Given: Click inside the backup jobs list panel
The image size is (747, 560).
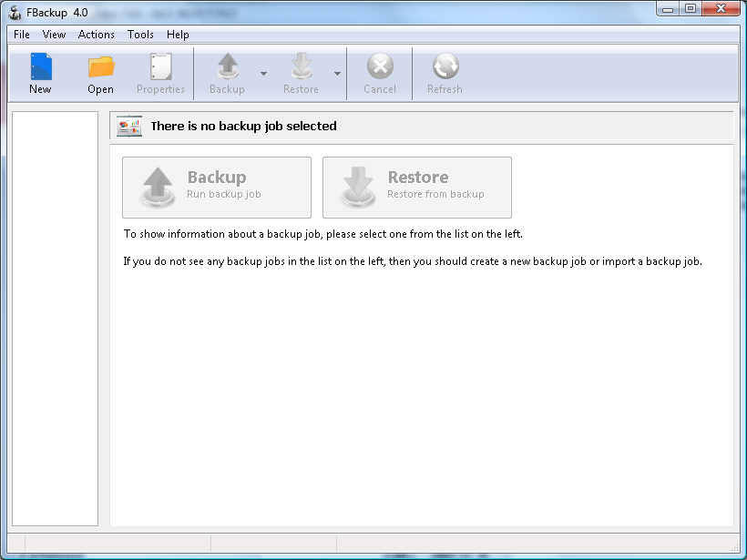Looking at the screenshot, I should [56, 319].
